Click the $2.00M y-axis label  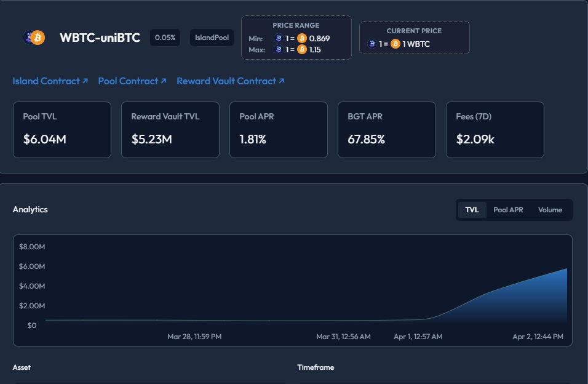[x=32, y=306]
